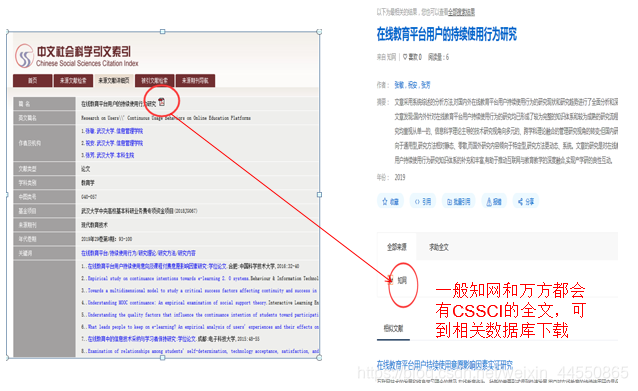The height and width of the screenshot is (391, 638).
Task: Open the 全部搜索结果 link above the article title
Action: point(461,12)
